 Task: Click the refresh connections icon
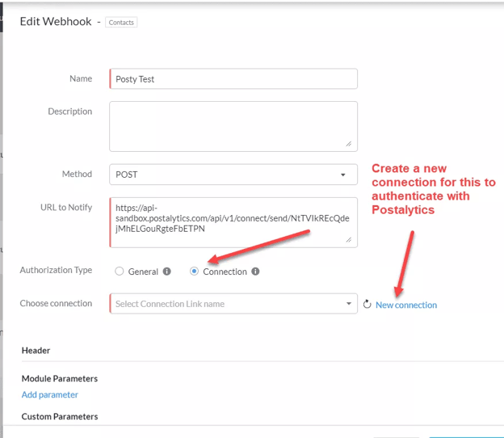click(x=367, y=304)
